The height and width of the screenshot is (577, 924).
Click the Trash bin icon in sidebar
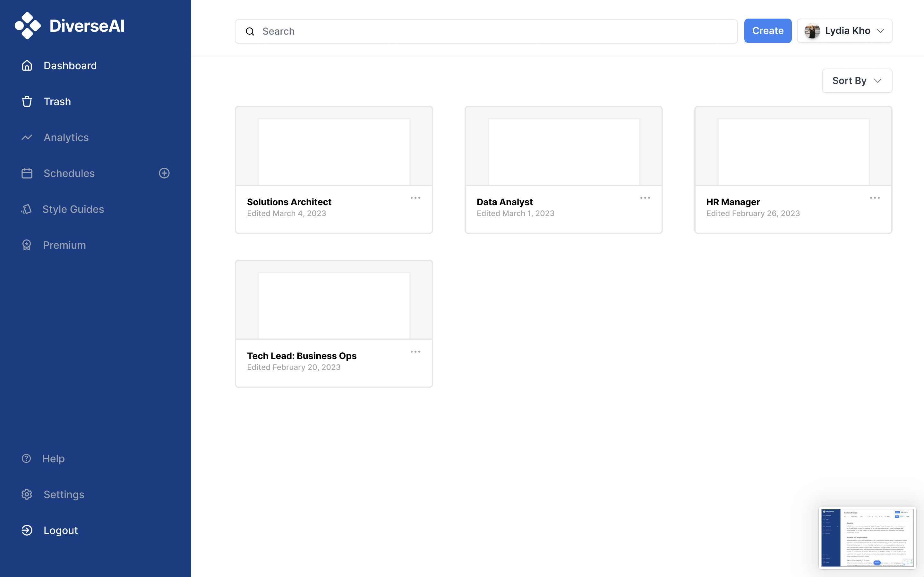[x=27, y=102]
